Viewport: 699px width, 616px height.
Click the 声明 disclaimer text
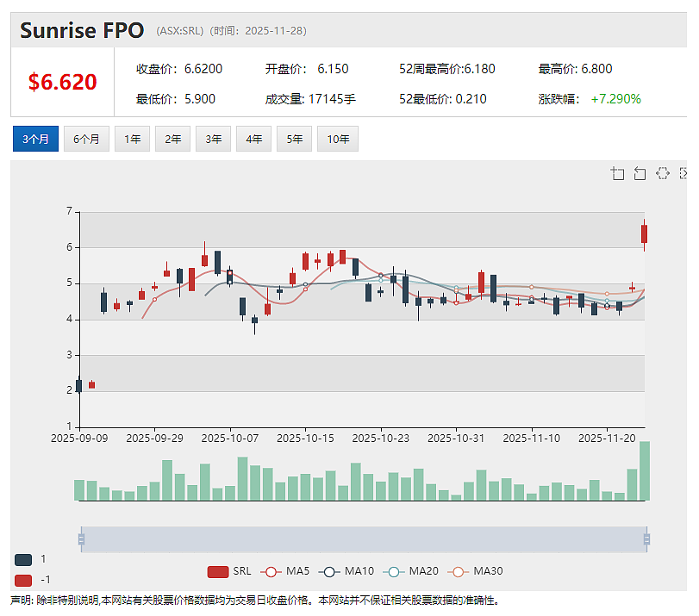pyautogui.click(x=254, y=600)
